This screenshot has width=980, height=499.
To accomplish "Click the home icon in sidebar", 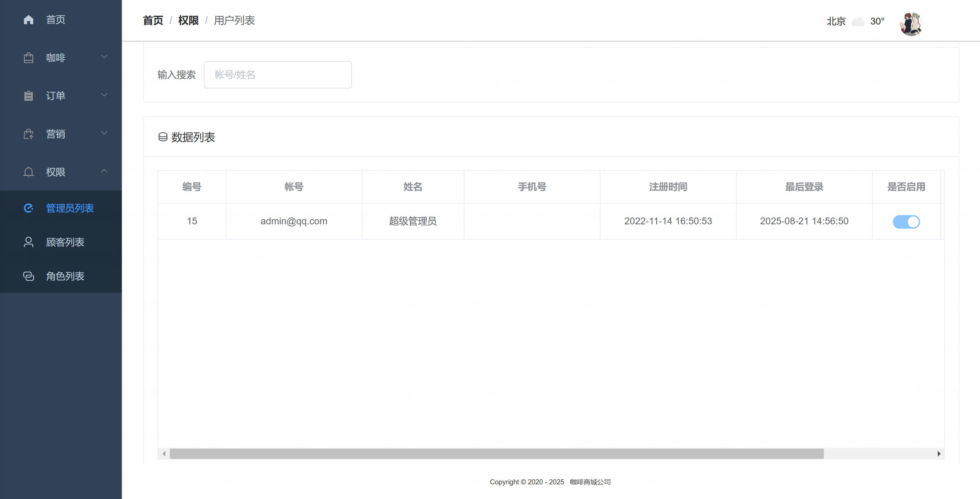I will click(x=29, y=19).
